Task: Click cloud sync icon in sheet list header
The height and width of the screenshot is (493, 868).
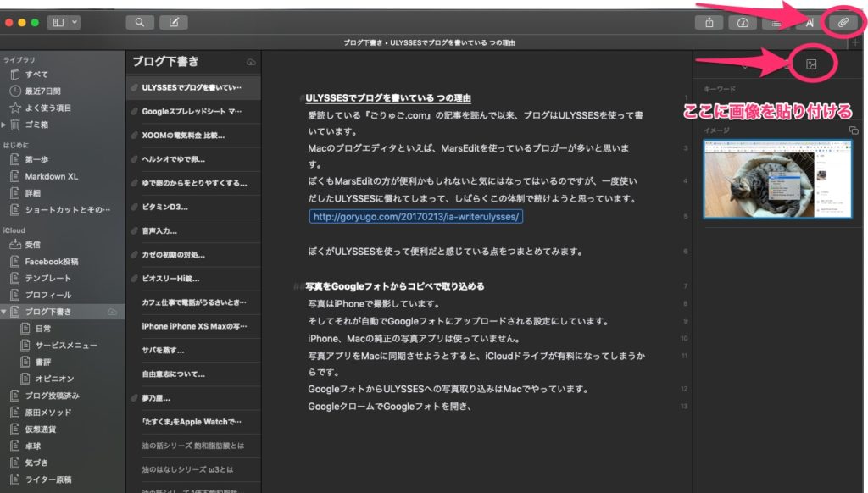Action: pos(251,62)
